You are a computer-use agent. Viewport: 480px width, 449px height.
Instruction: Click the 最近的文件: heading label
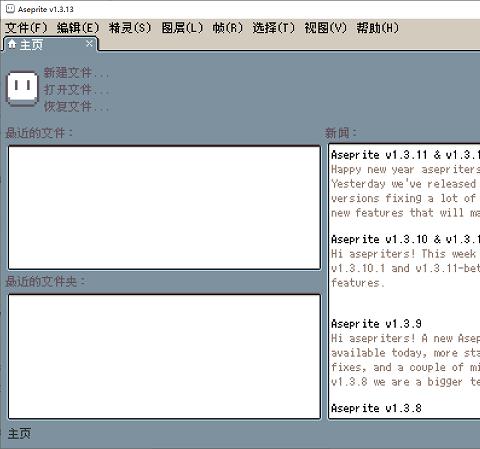click(x=39, y=133)
